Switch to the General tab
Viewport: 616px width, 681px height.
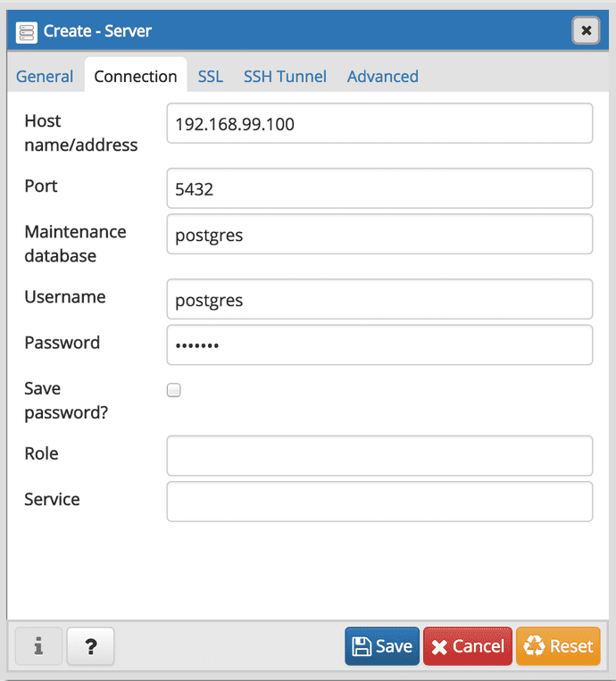pyautogui.click(x=45, y=77)
